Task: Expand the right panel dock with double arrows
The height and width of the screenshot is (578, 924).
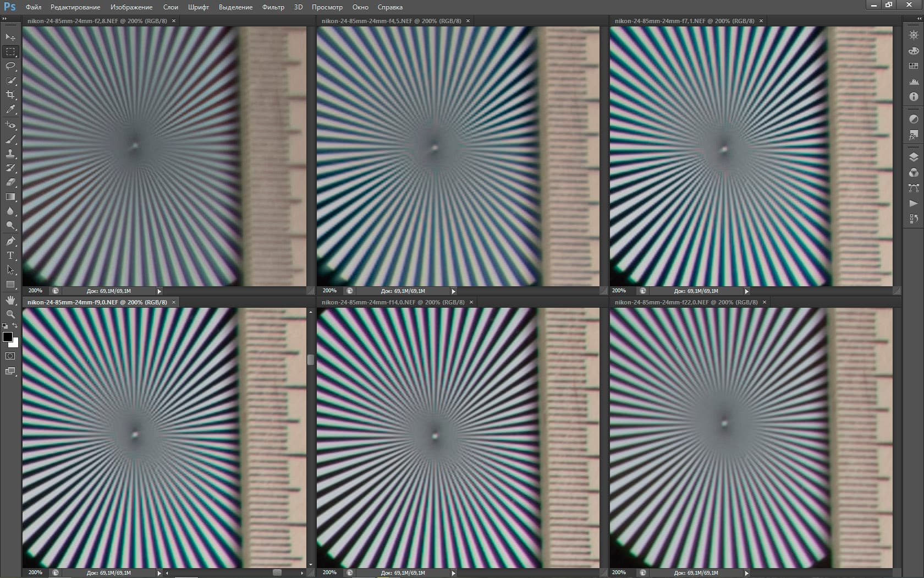Action: click(x=920, y=19)
